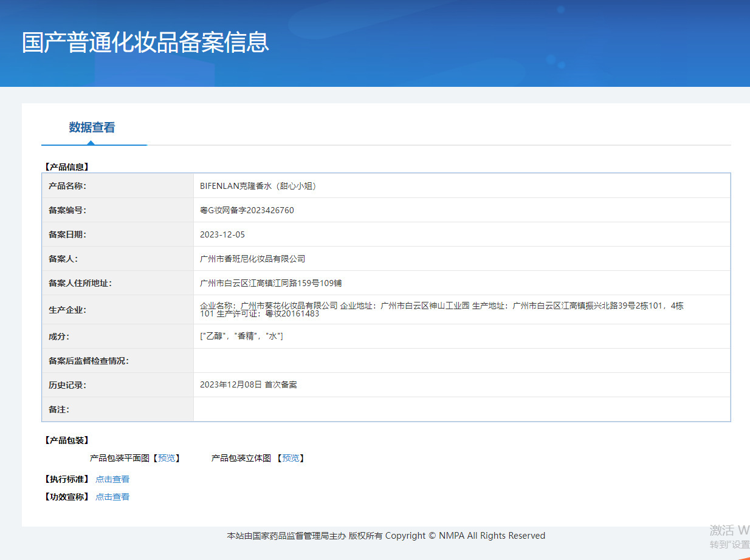750x560 pixels.
Task: Open 预览 for 产品包装平面图
Action: (x=166, y=458)
